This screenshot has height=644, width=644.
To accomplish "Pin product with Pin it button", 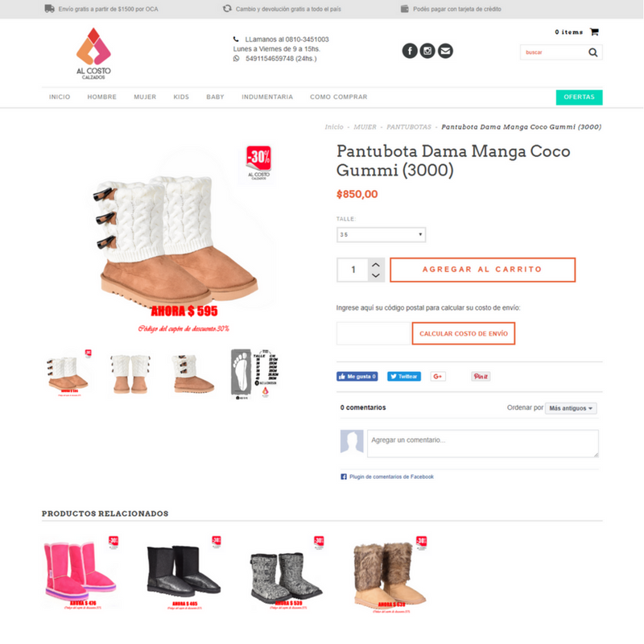I will click(x=481, y=376).
